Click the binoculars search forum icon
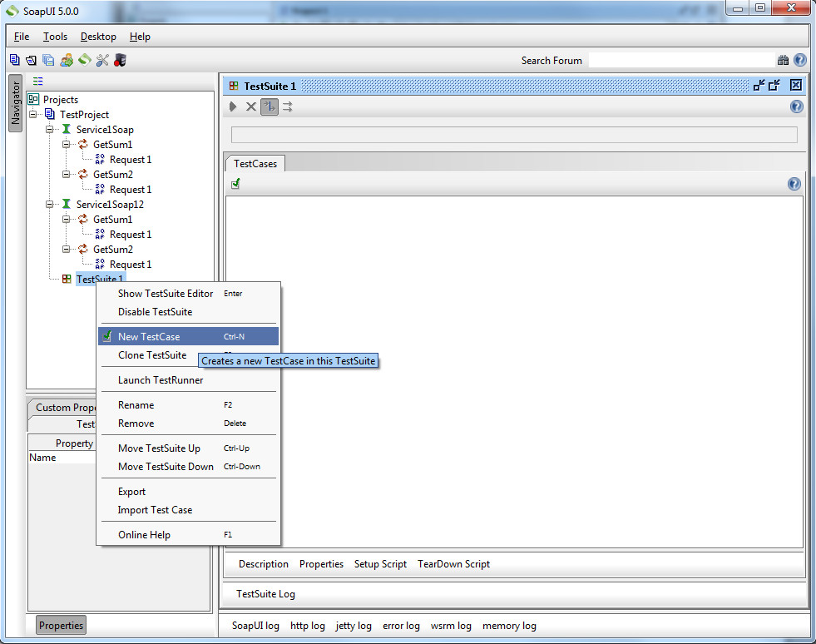This screenshot has height=644, width=816. tap(783, 60)
